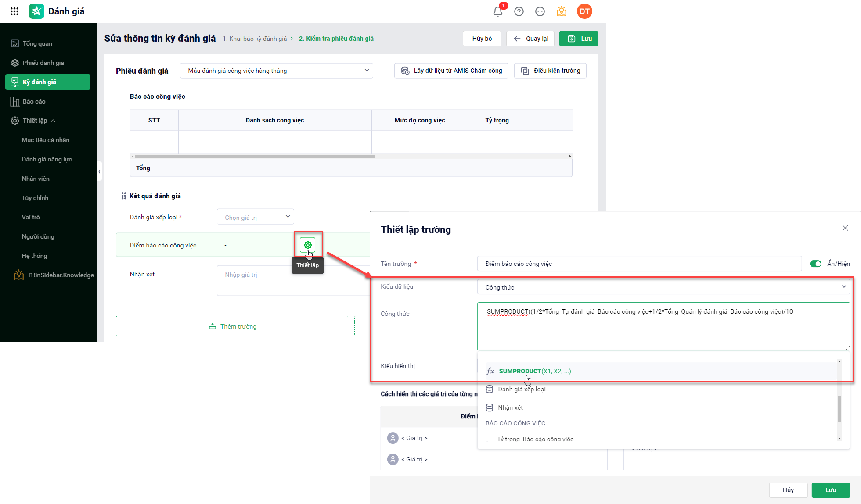861x504 pixels.
Task: Click database icon beside Nhận xét
Action: click(490, 407)
